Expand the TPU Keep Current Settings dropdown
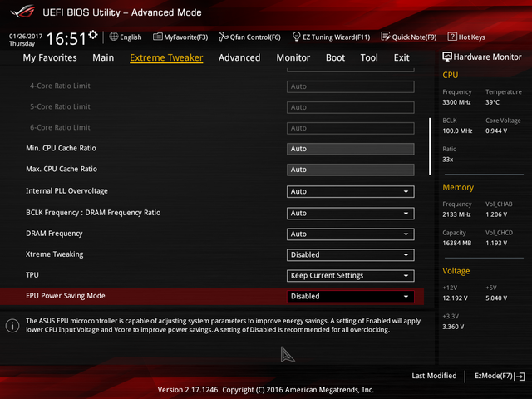 [350, 275]
